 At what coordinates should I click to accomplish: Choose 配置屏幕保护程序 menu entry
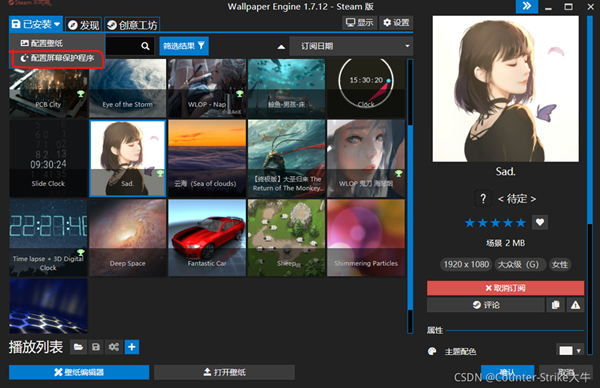[57, 58]
